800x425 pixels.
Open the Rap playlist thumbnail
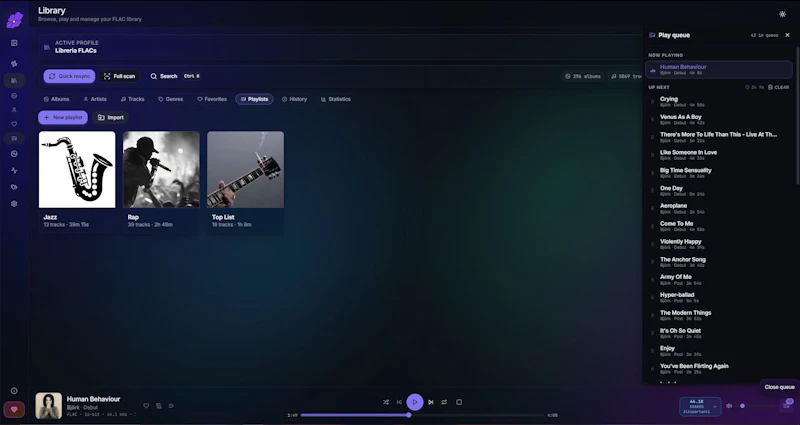coord(161,169)
